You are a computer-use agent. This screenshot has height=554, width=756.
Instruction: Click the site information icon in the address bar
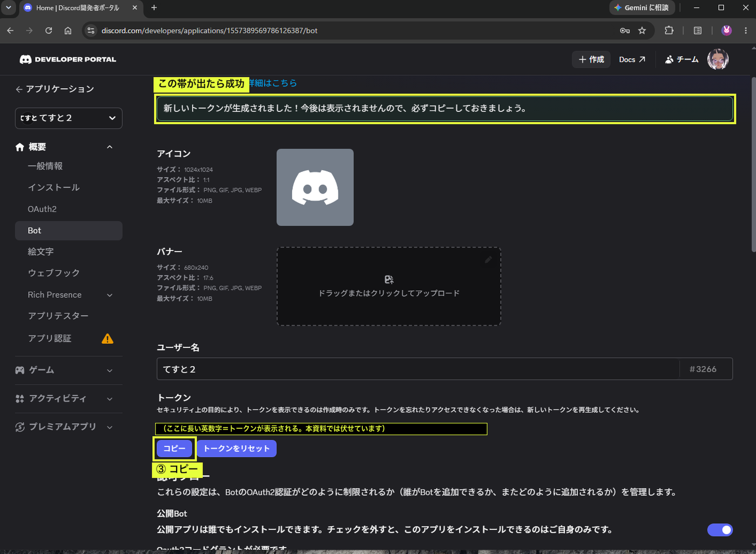(91, 31)
